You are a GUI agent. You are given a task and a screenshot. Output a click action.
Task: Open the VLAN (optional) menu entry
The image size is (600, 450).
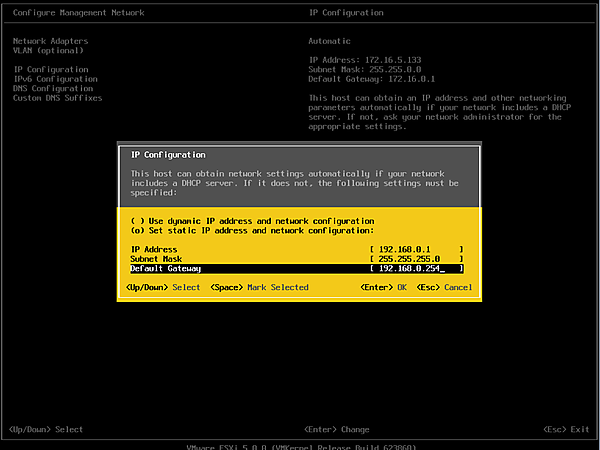coord(50,50)
